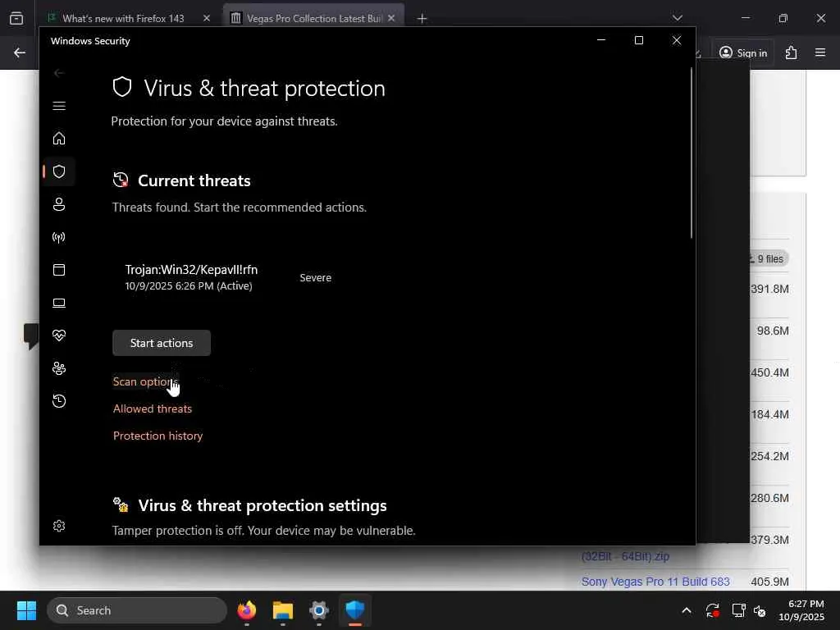Click the sync status tray icon
Screen dimensions: 840x630
click(713, 610)
